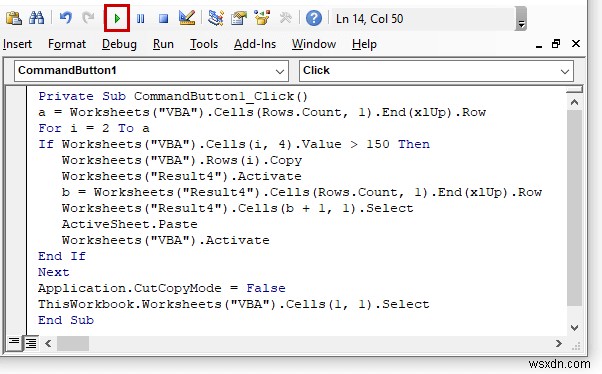Click the line 'For i = 2 To a'
602x374 pixels.
click(94, 128)
